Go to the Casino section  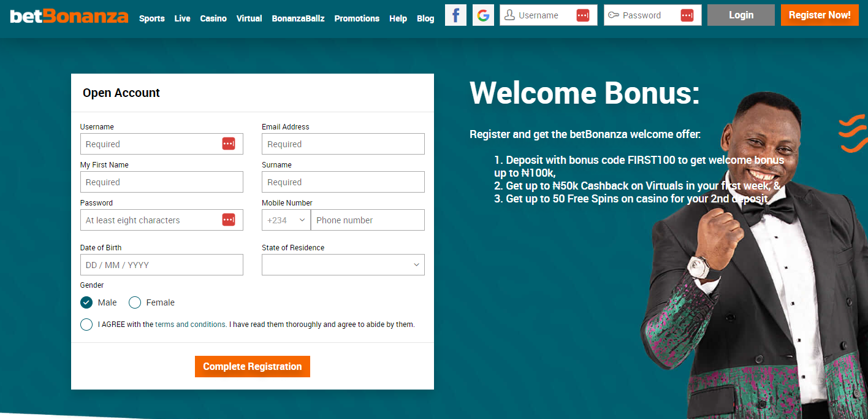tap(213, 18)
